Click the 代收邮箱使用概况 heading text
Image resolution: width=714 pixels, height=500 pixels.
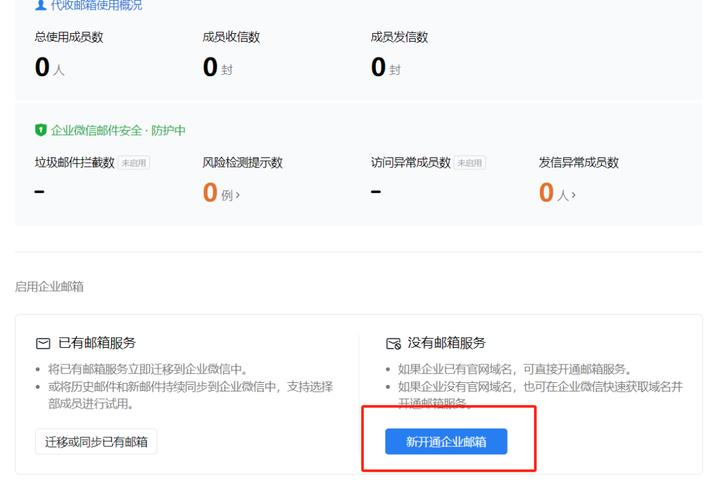point(96,6)
